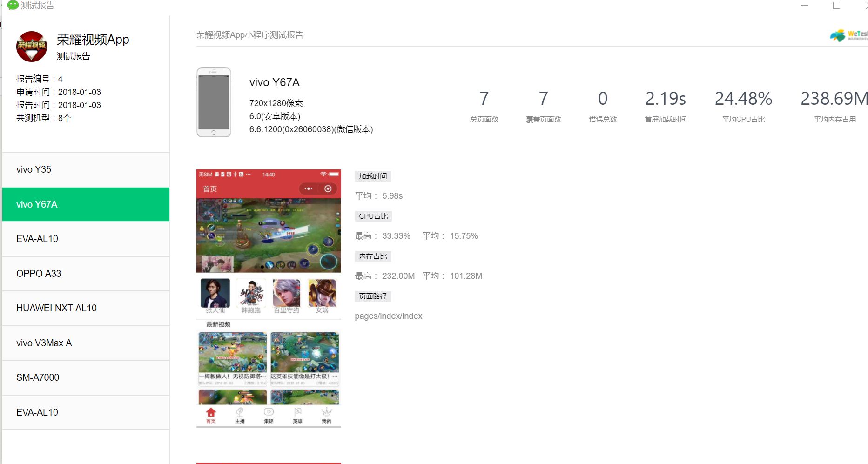Click the 申请时间 date line
This screenshot has width=868, height=464.
[x=59, y=92]
